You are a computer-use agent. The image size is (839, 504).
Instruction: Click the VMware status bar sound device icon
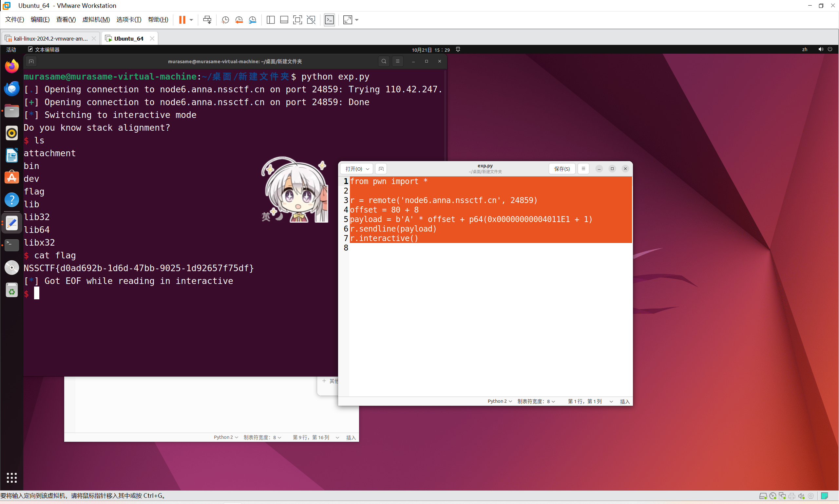click(801, 496)
